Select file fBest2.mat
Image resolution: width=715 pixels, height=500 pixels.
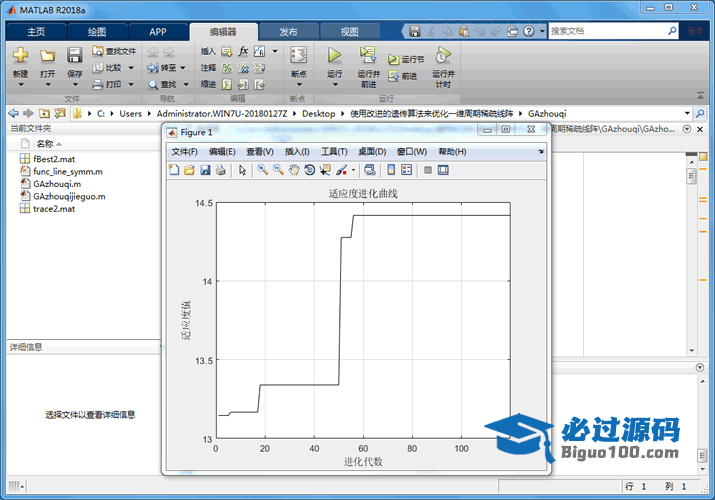[54, 159]
